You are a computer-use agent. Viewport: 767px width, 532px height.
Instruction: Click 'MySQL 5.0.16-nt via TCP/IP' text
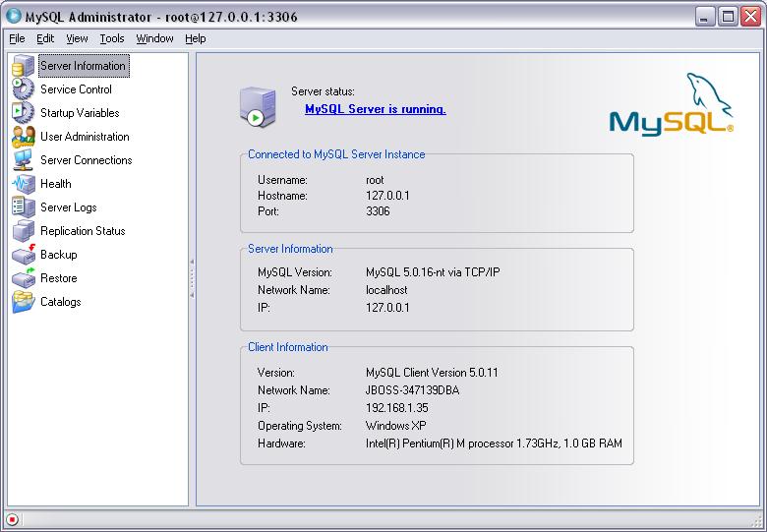coord(433,272)
